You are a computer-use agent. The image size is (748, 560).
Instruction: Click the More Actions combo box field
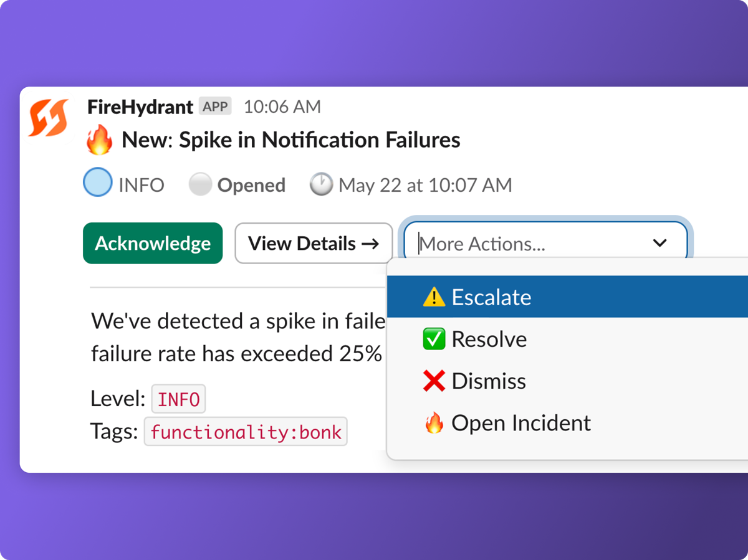[x=545, y=243]
